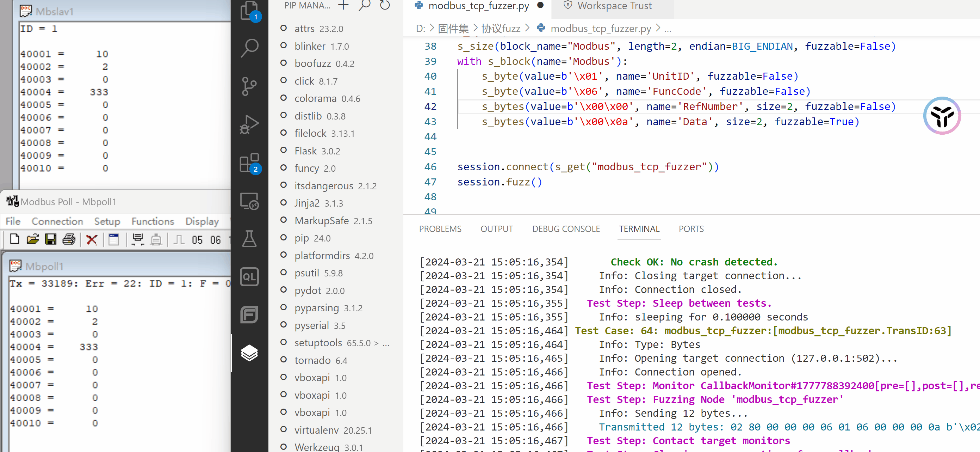Click the refresh icon in PIP Manager header

click(385, 5)
